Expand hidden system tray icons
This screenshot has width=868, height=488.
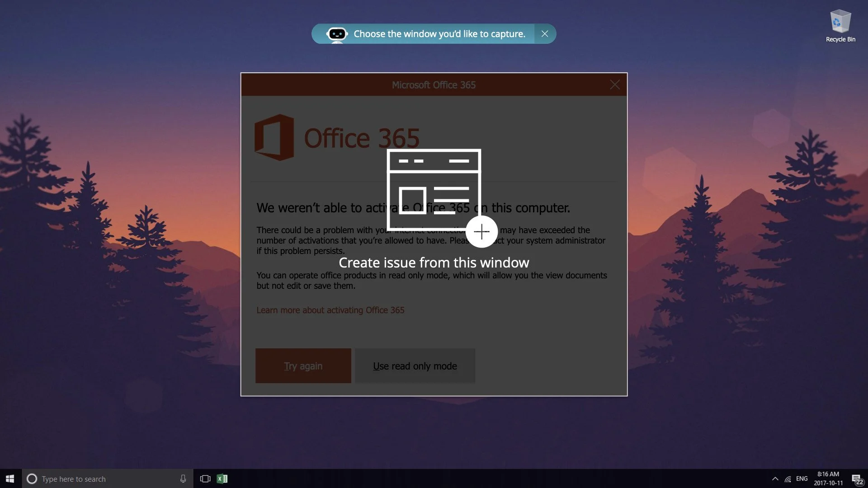click(x=775, y=479)
